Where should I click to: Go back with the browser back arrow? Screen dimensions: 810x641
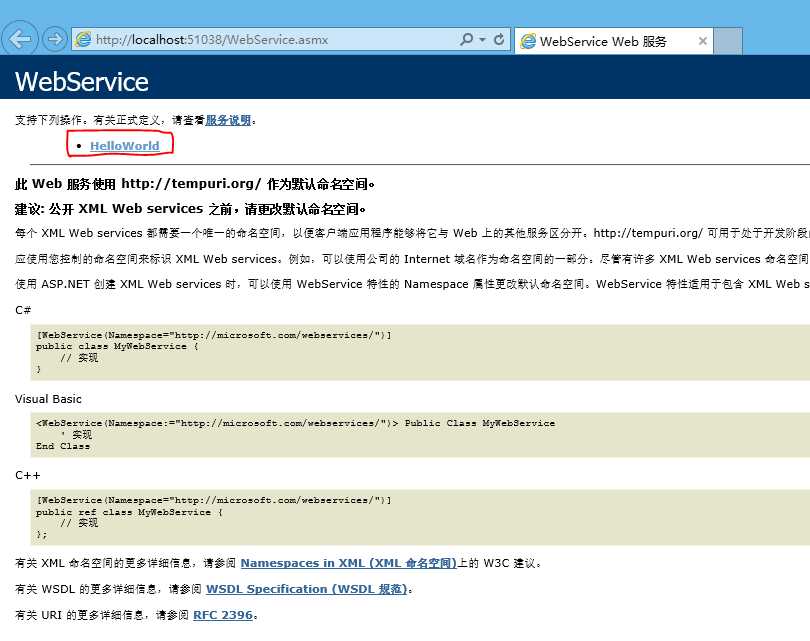(20, 39)
